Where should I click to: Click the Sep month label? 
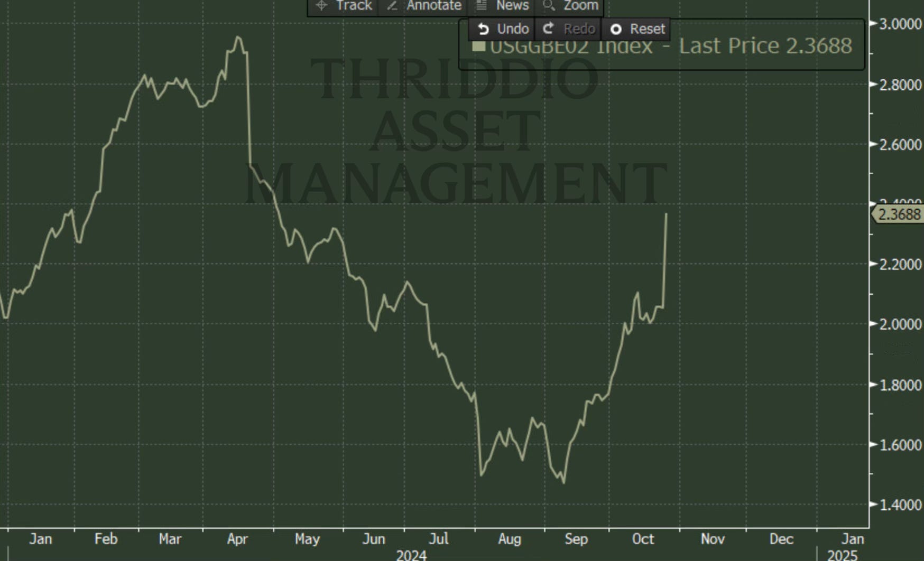(x=576, y=539)
